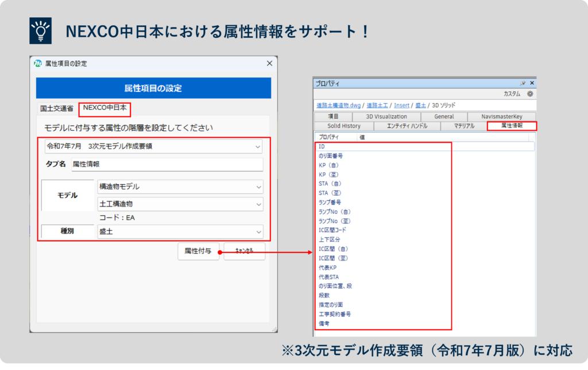Click the タブ名 text field
The image size is (588, 370).
pyautogui.click(x=167, y=165)
